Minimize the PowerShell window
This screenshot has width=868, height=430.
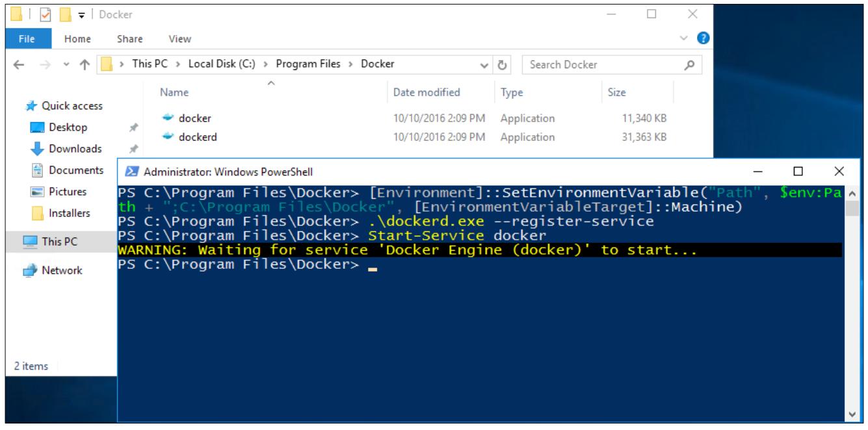(x=758, y=171)
